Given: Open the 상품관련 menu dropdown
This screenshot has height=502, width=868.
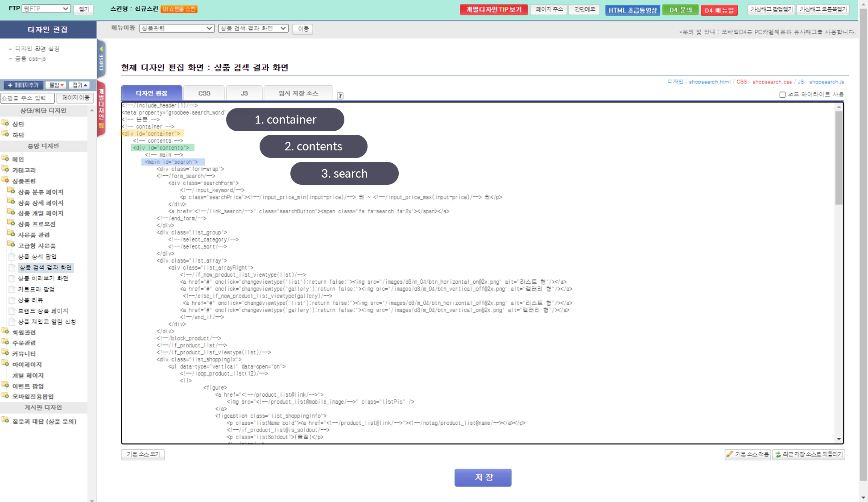Looking at the screenshot, I should point(177,28).
